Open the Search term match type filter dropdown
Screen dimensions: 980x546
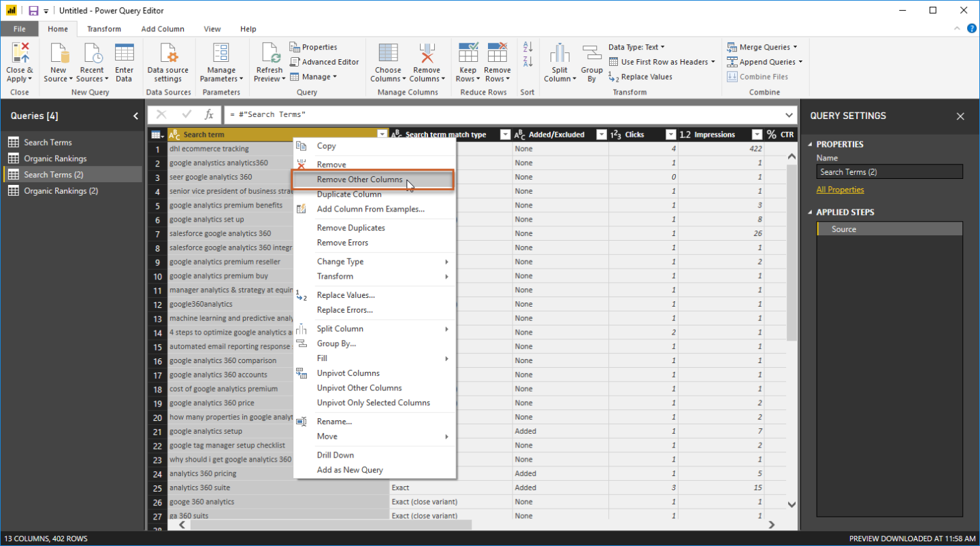pyautogui.click(x=504, y=134)
